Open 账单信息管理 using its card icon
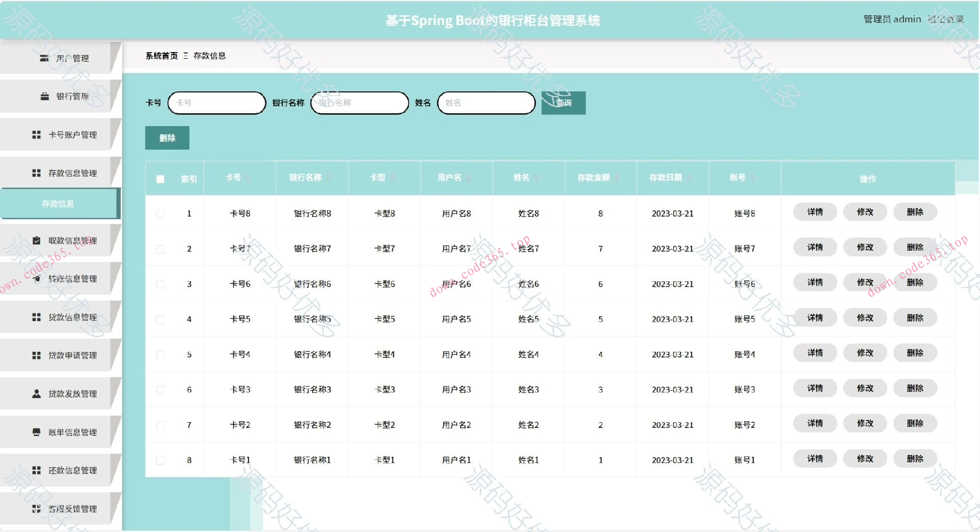The width and height of the screenshot is (980, 532). tap(36, 431)
